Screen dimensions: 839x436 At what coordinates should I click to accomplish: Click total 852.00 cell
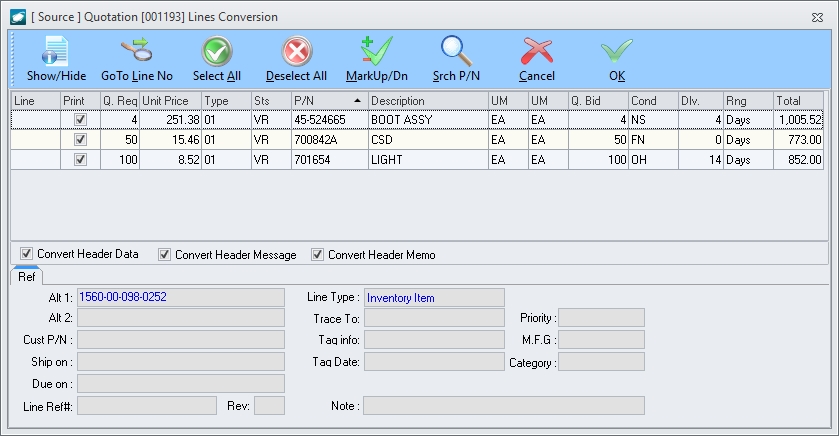[x=798, y=159]
